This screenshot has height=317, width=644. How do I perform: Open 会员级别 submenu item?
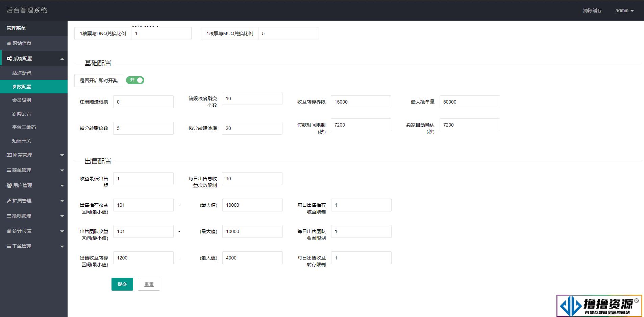[x=34, y=100]
